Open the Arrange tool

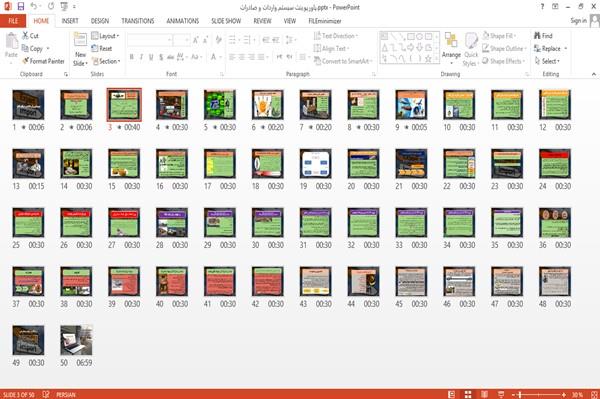[451, 48]
